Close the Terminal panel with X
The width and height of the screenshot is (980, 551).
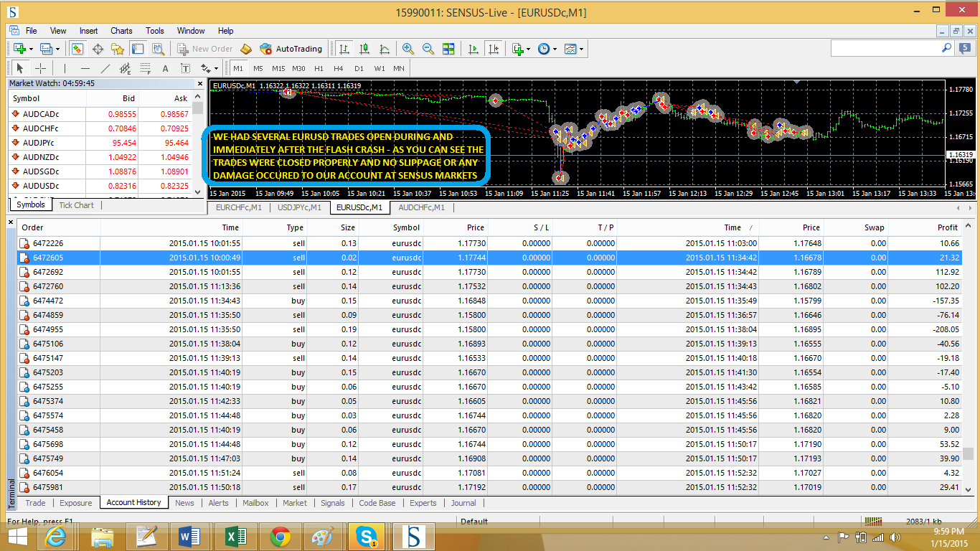(11, 222)
